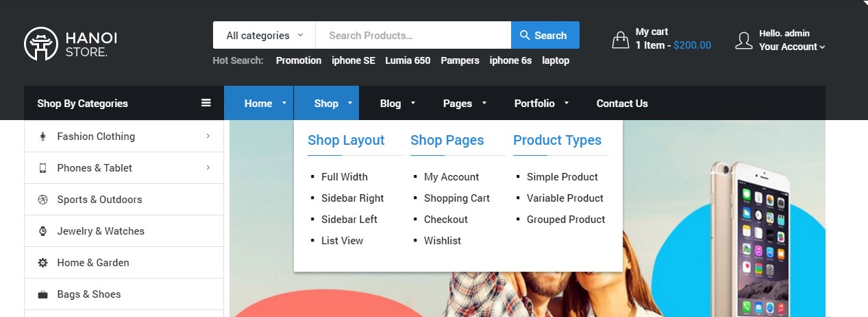Go to the Wishlist page link
The width and height of the screenshot is (868, 317).
442,241
